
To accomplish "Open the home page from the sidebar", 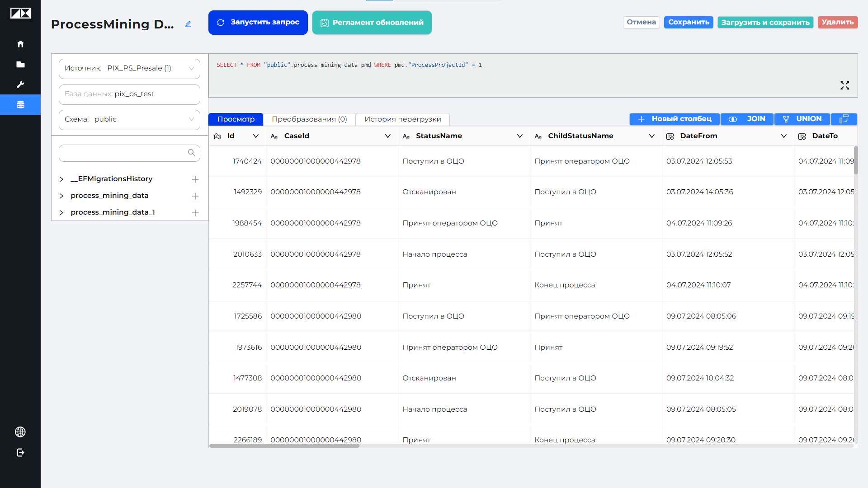I will [20, 44].
